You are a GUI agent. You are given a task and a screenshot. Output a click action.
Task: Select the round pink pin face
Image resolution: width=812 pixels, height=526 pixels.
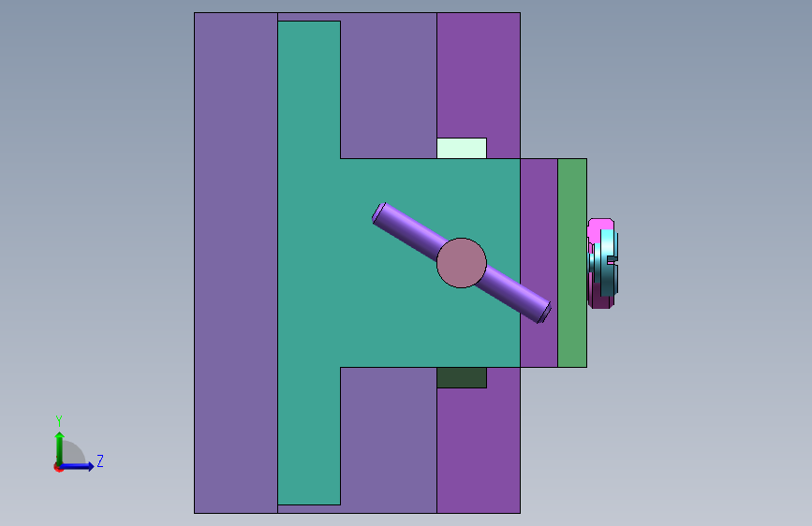point(462,263)
